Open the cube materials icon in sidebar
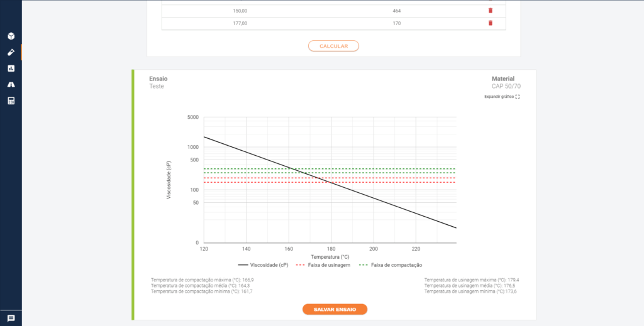Screen dimensions: 644x326 click(x=11, y=36)
